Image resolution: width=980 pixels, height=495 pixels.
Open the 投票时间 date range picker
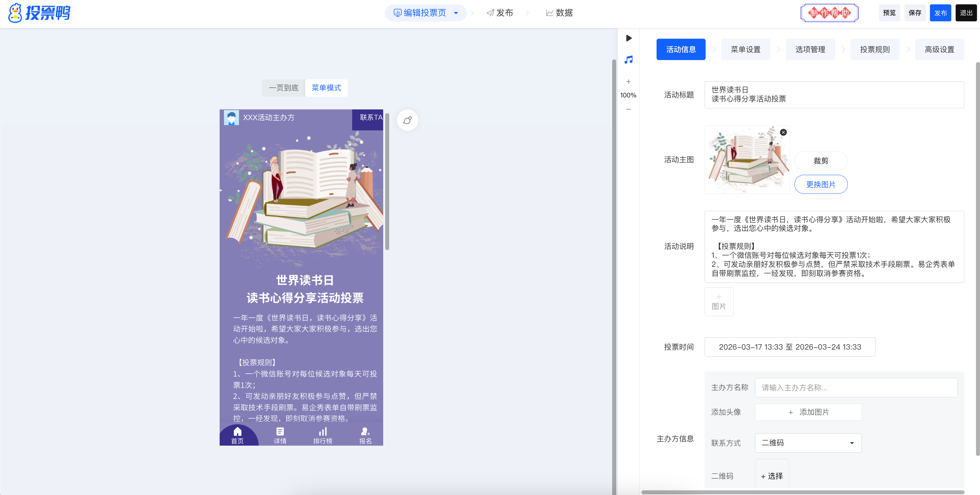click(x=789, y=347)
